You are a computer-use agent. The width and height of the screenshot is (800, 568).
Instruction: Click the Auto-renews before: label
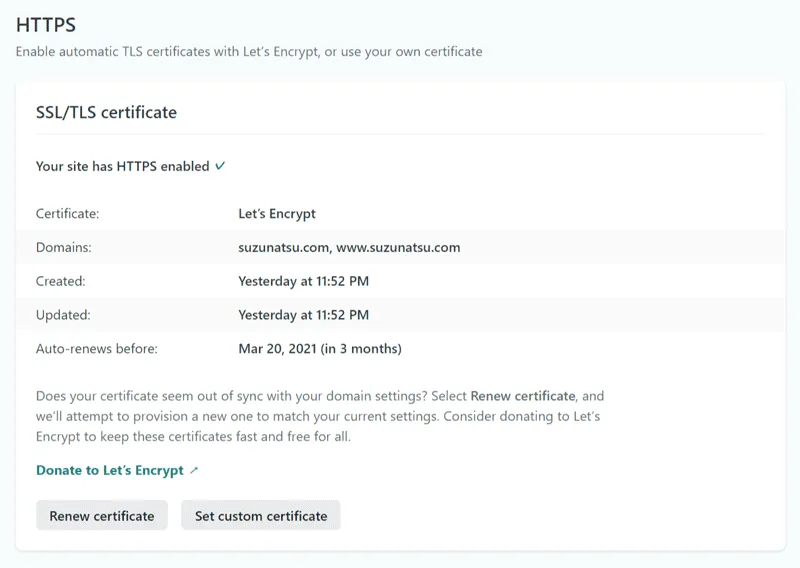[x=97, y=349]
